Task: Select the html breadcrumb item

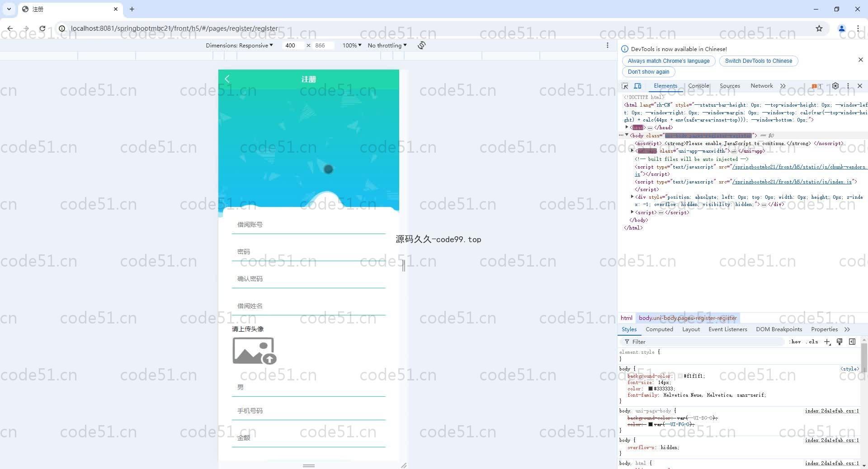Action: click(x=626, y=318)
